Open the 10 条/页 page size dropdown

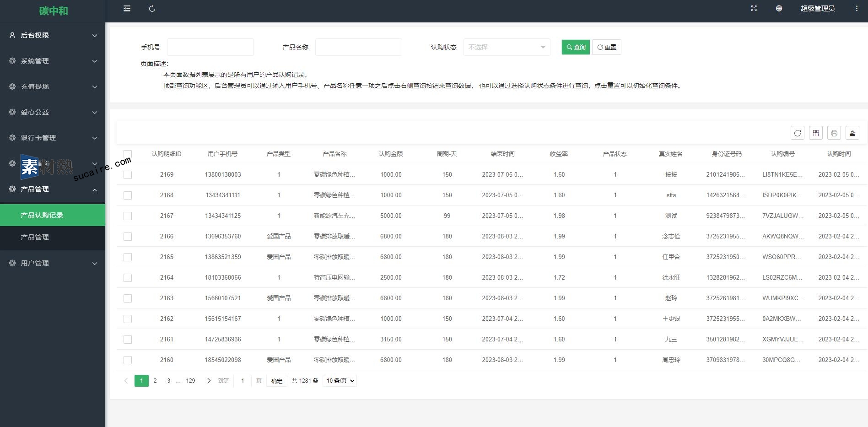tap(340, 381)
